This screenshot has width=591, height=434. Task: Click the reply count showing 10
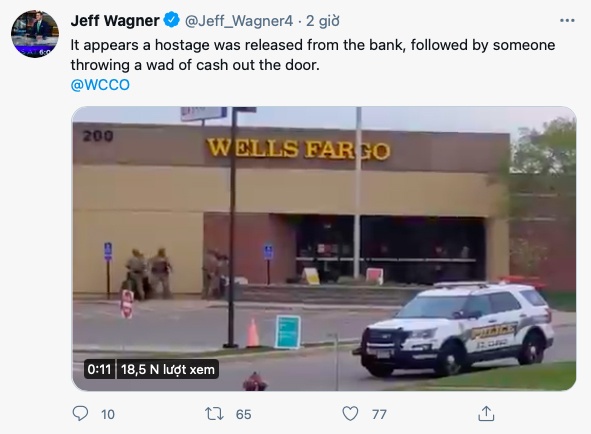point(108,414)
